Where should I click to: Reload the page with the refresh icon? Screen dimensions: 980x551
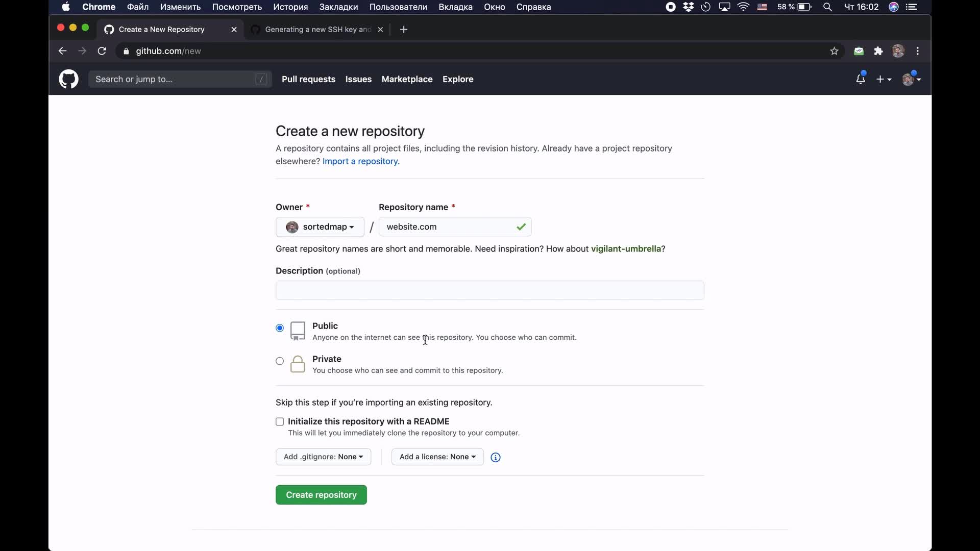[x=102, y=51]
